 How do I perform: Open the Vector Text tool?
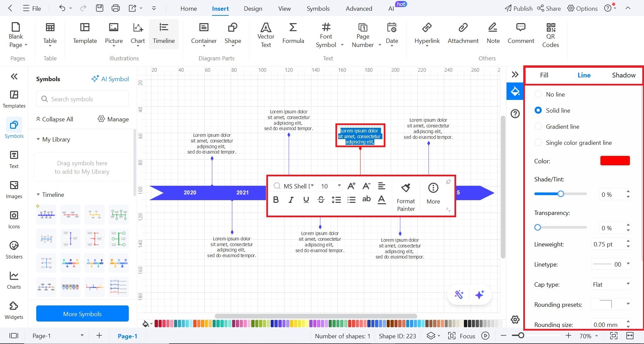[266, 35]
